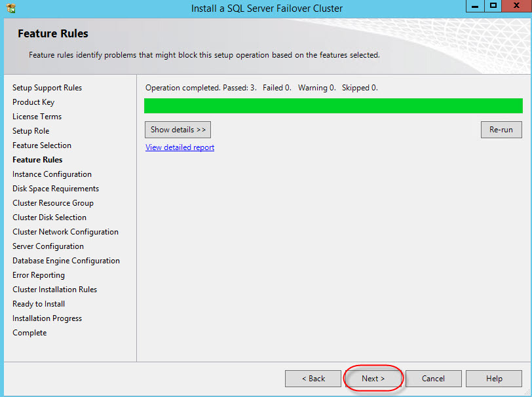Go back with the < Back button

coord(313,379)
